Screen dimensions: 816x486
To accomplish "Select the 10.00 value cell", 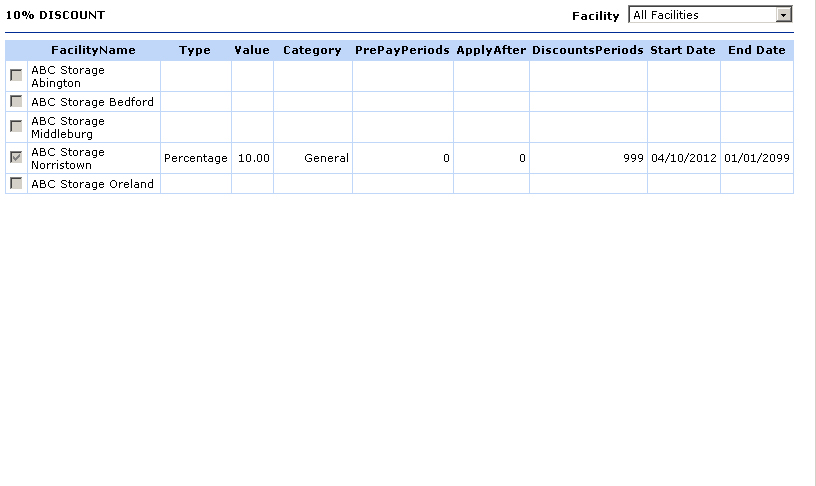I will point(253,158).
